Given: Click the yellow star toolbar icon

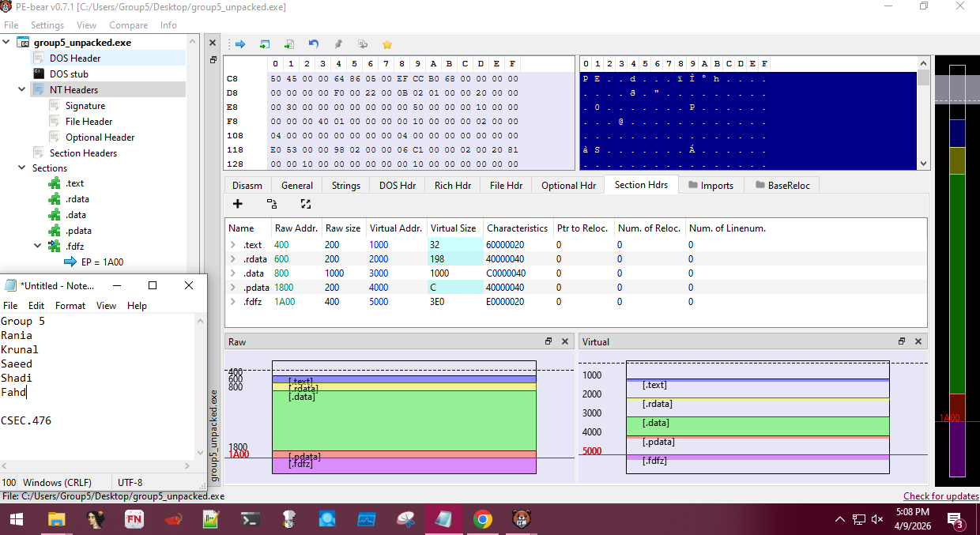Looking at the screenshot, I should 386,44.
